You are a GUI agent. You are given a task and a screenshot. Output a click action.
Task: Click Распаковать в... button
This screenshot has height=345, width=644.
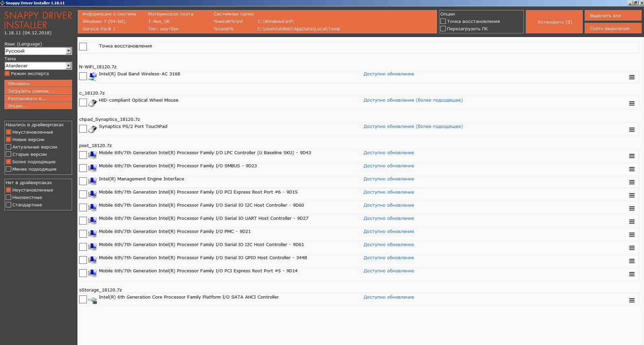coord(38,98)
